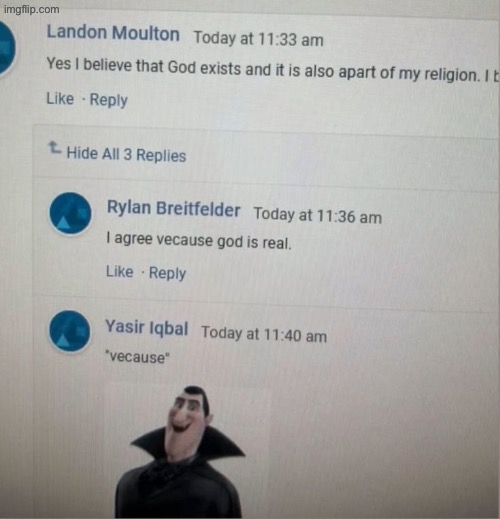Click the "vecause" quoted reply text
This screenshot has height=519, width=500.
[x=137, y=357]
